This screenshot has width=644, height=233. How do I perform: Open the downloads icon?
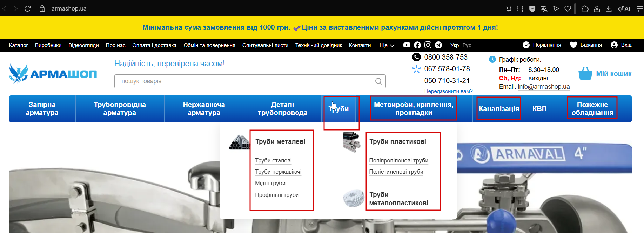coord(609,9)
